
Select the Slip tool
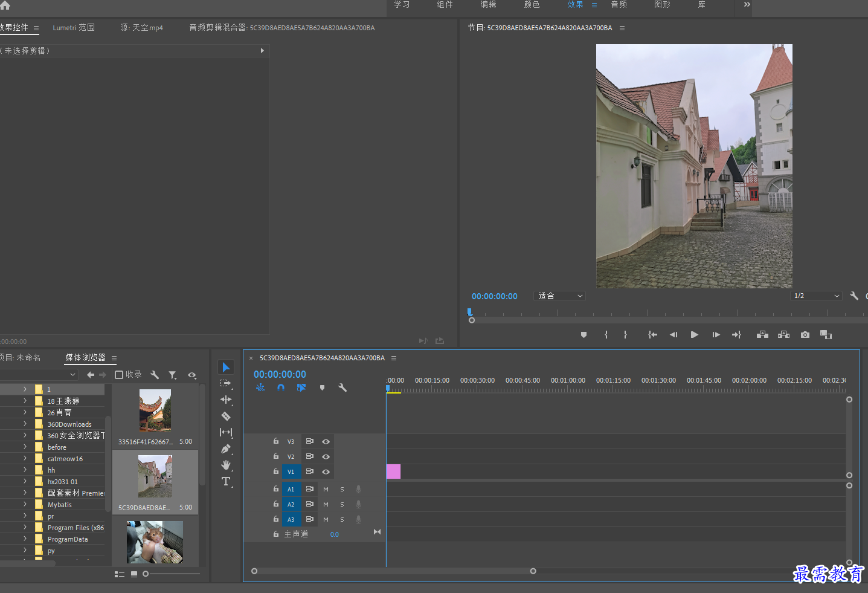click(226, 432)
